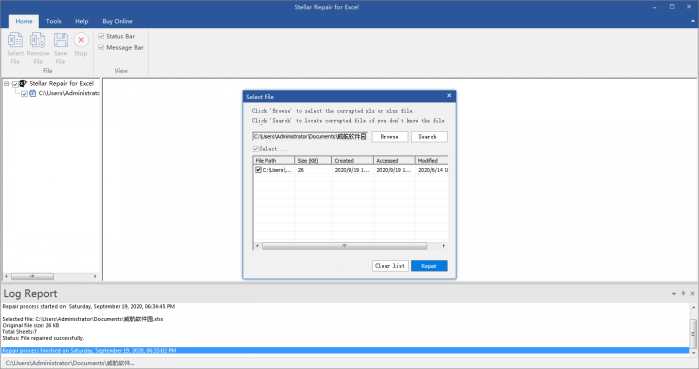This screenshot has width=699, height=369.
Task: Click the Log Report pin icon
Action: 683,293
